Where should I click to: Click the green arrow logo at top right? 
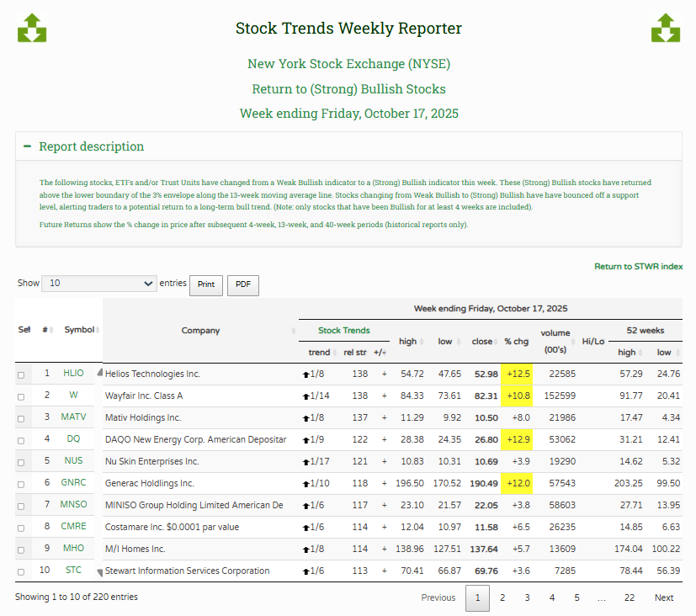[x=665, y=28]
